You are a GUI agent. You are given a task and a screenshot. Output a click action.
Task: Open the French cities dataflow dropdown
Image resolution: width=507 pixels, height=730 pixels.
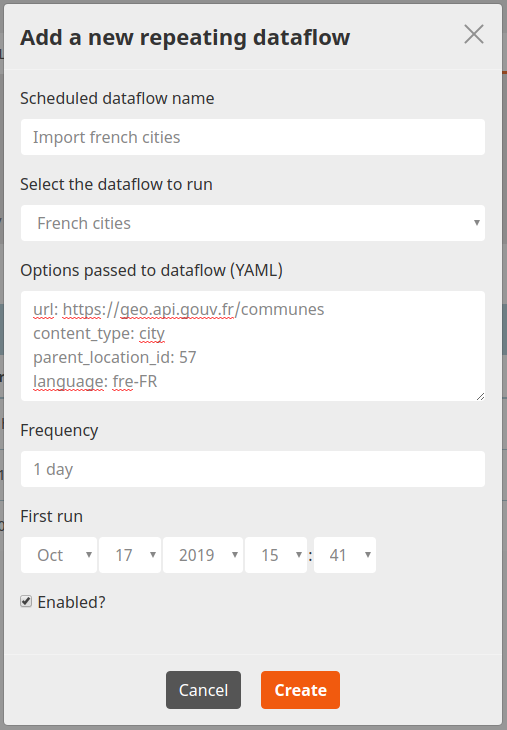coord(253,223)
